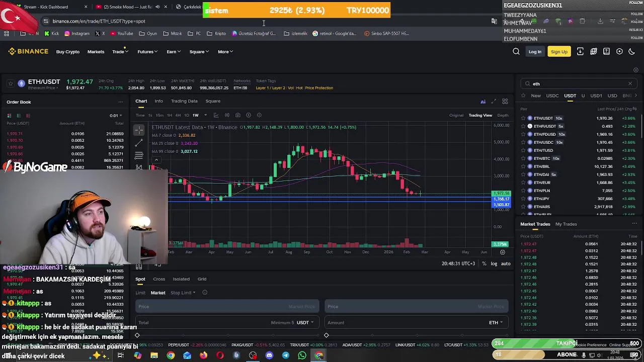Switch to the Info tab
The image size is (644, 362).
pyautogui.click(x=158, y=101)
